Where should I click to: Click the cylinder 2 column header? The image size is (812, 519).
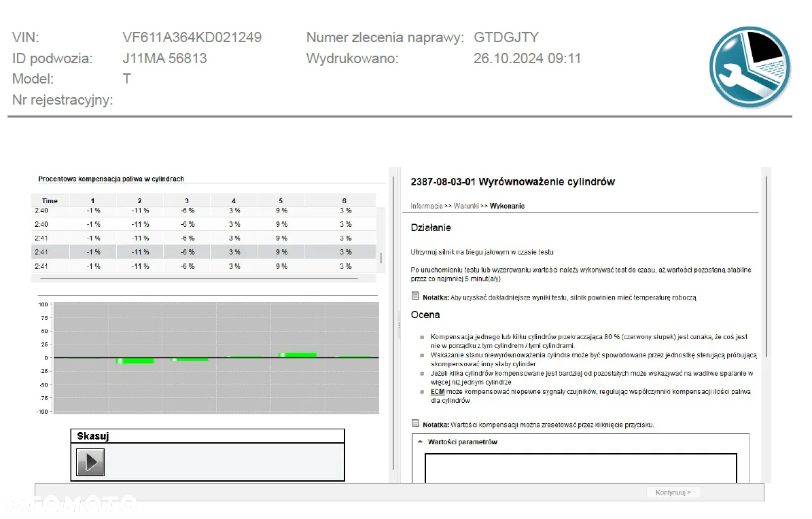pos(140,200)
